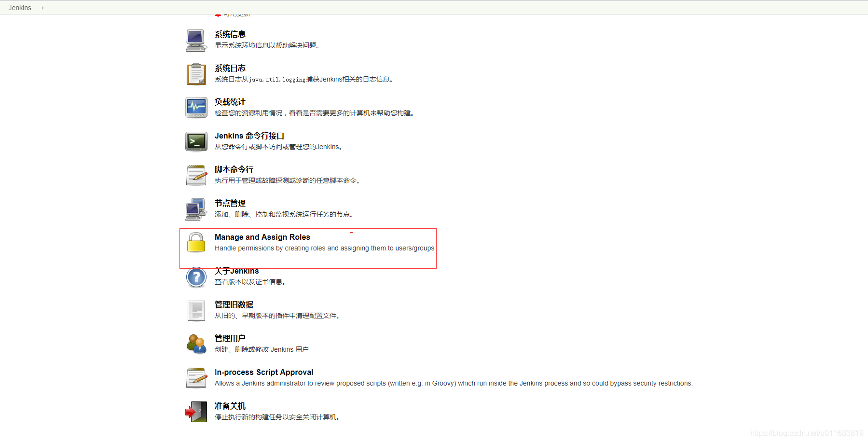The height and width of the screenshot is (442, 868).
Task: Click the 负载统计 monitor graph icon
Action: coord(196,108)
